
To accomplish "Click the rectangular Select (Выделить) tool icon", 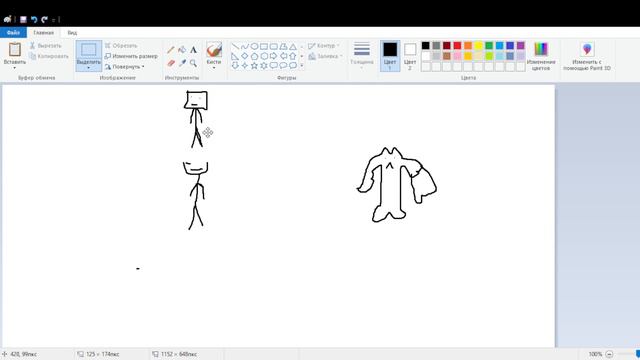I will [89, 50].
